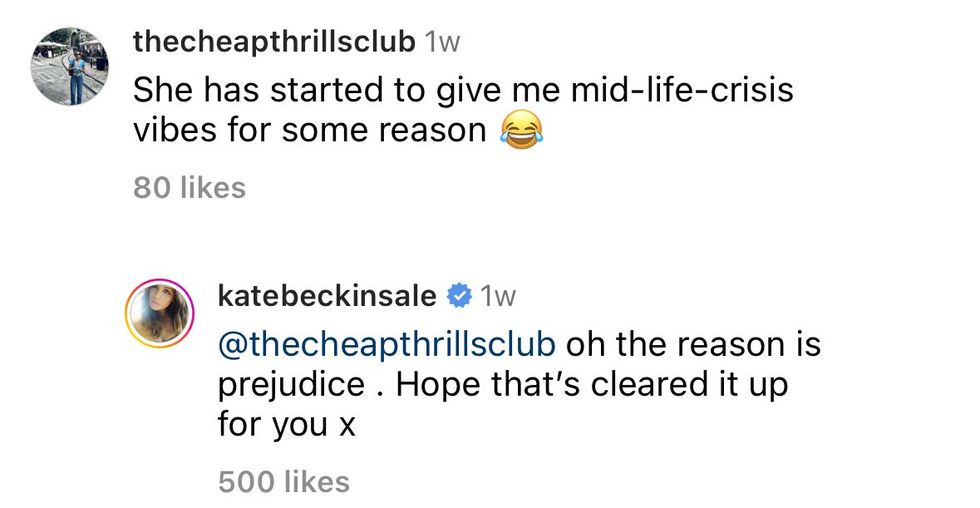The image size is (980, 508).
Task: Click the word "reason" beside the emoji
Action: click(x=423, y=131)
